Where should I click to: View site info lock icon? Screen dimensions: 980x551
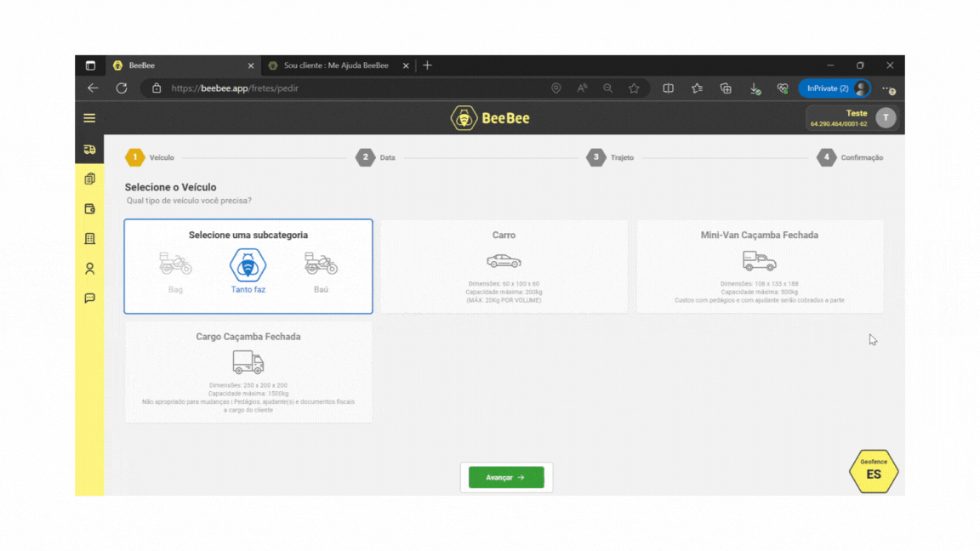(157, 88)
